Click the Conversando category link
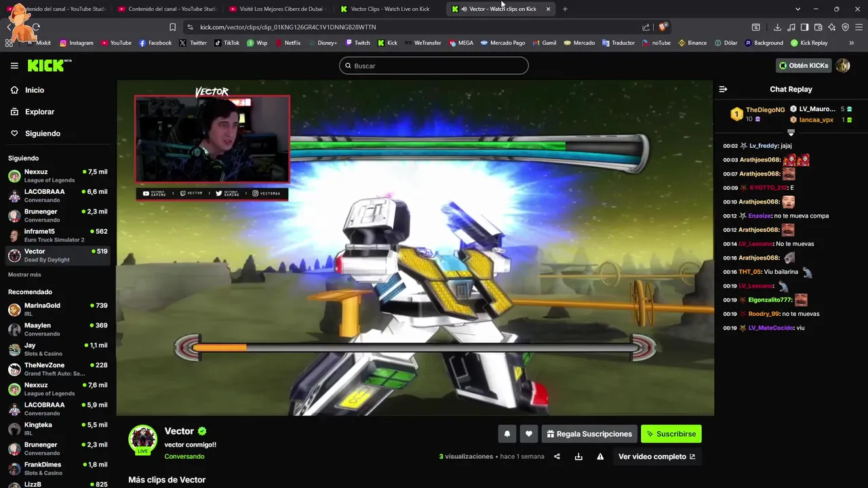Viewport: 868px width, 488px height. 184,457
